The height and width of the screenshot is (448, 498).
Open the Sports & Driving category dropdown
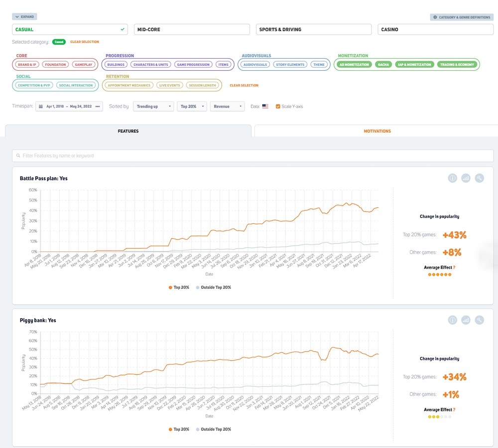pos(314,29)
